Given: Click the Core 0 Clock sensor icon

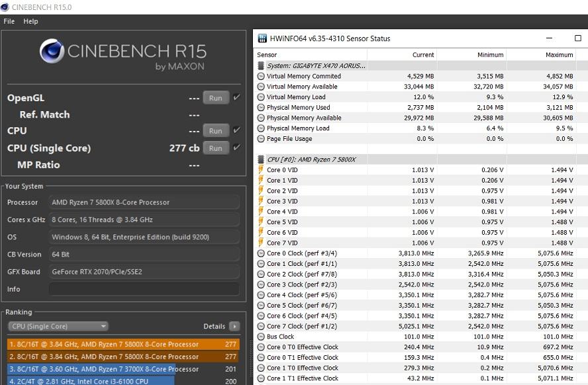Looking at the screenshot, I should click(261, 253).
